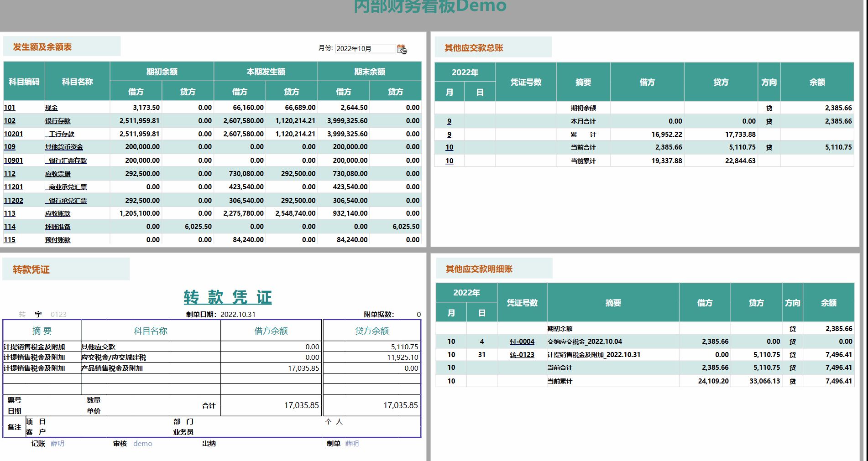Select the 预付账款 account name
Screen dimensions: 868x461
58,240
